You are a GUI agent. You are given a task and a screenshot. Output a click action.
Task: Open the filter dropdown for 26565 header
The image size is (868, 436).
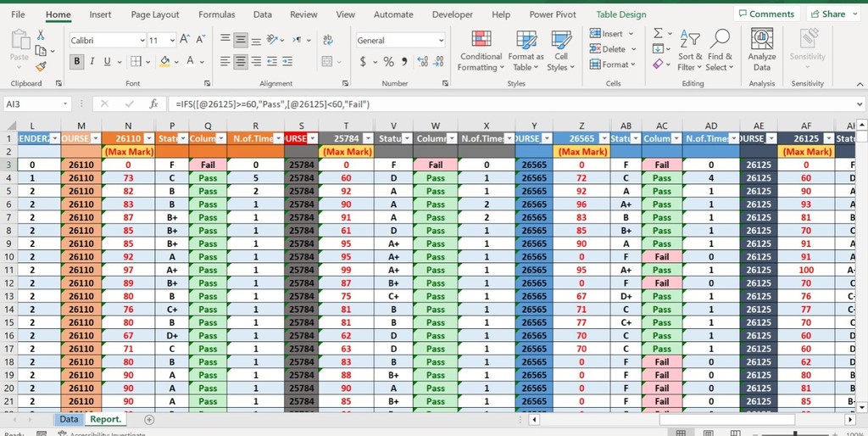click(604, 138)
